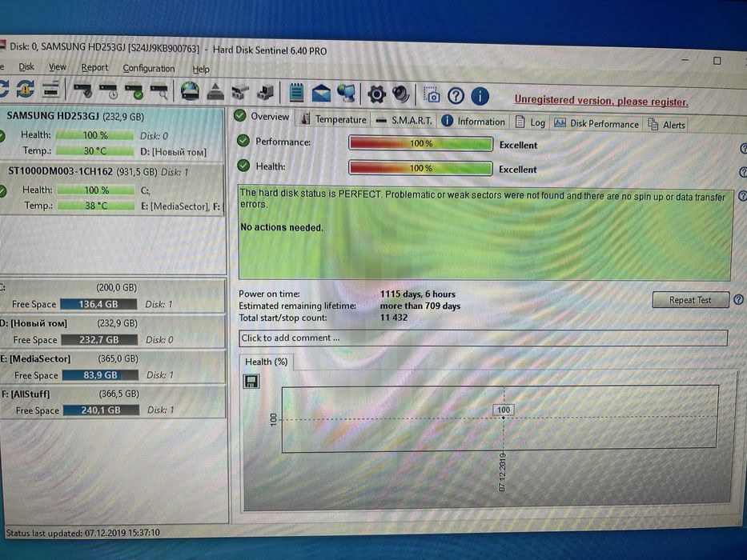Open the Configuration menu

[149, 69]
